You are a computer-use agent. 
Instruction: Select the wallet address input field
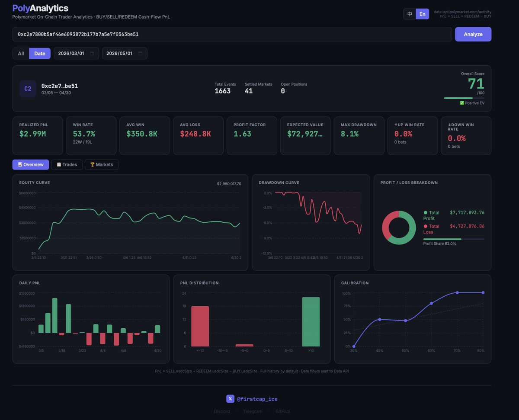click(232, 34)
